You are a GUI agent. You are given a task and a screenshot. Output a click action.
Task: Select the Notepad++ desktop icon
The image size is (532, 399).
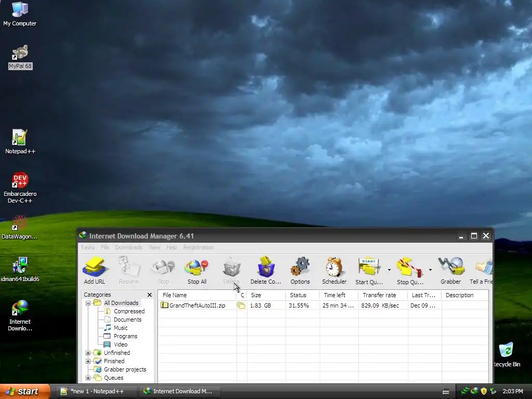(20, 142)
